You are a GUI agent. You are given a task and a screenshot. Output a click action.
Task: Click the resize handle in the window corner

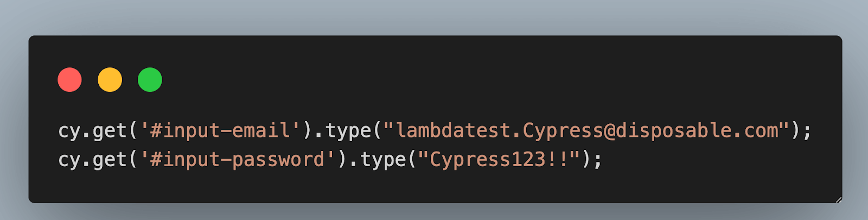coord(838,199)
